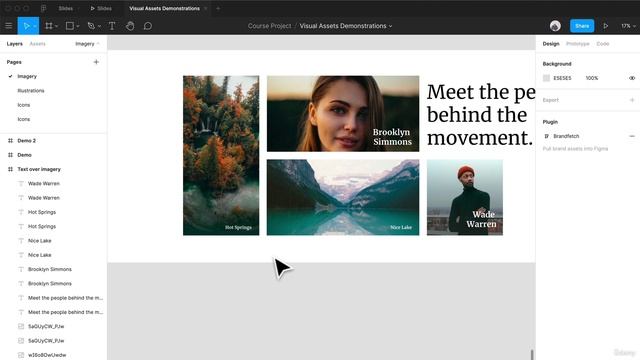
Task: Click the Share button
Action: [x=582, y=26]
